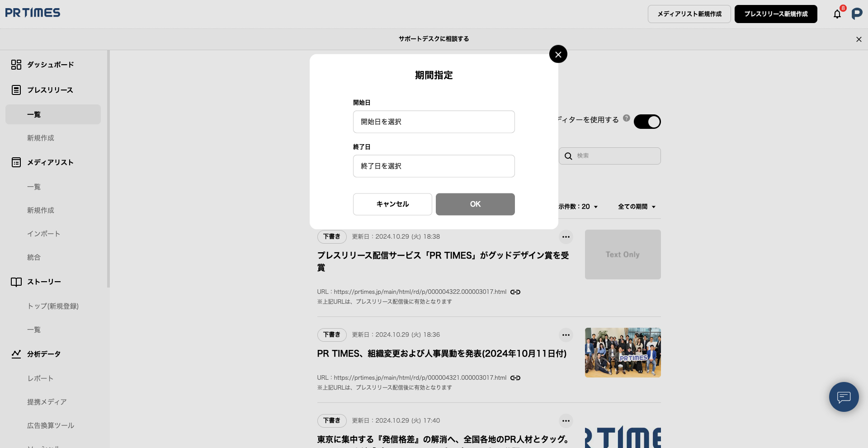Click the ストーリー book icon
Viewport: 868px width, 448px height.
[16, 282]
